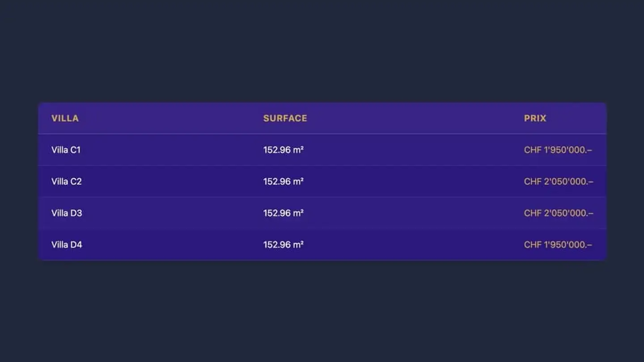Click Villa C2 price CHF 2'050'000.–

click(x=559, y=181)
